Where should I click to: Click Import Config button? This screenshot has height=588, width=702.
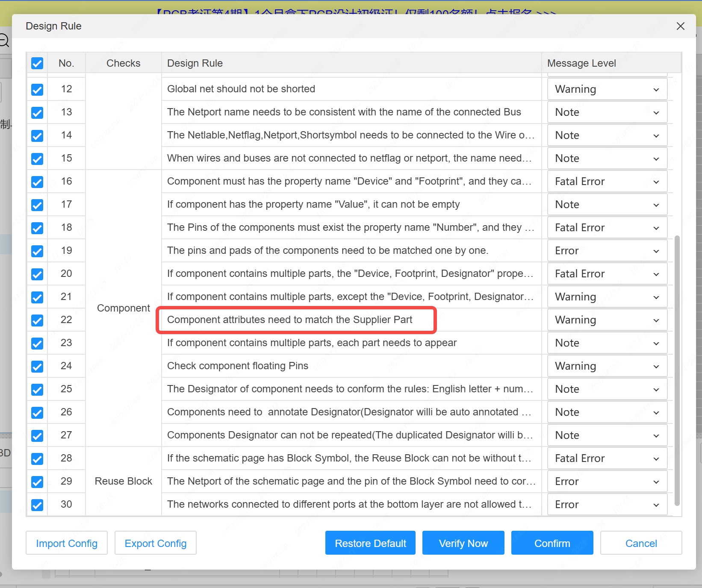coord(67,543)
